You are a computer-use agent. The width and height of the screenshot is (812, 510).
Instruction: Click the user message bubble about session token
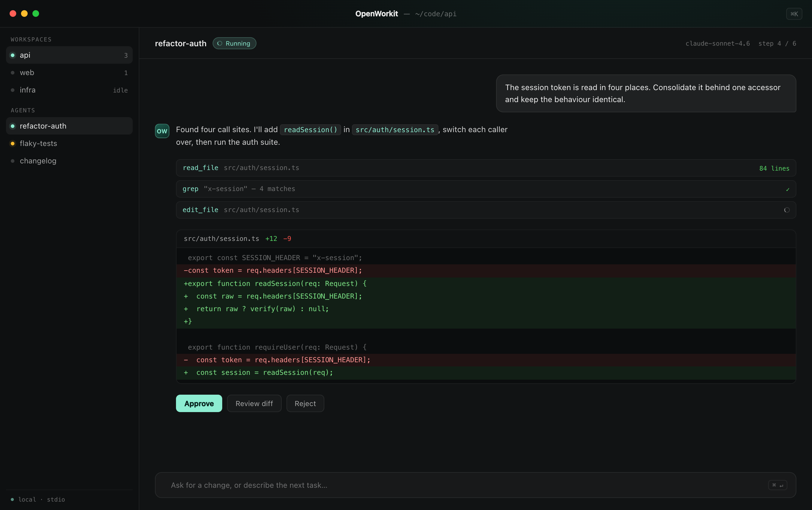pyautogui.click(x=646, y=93)
